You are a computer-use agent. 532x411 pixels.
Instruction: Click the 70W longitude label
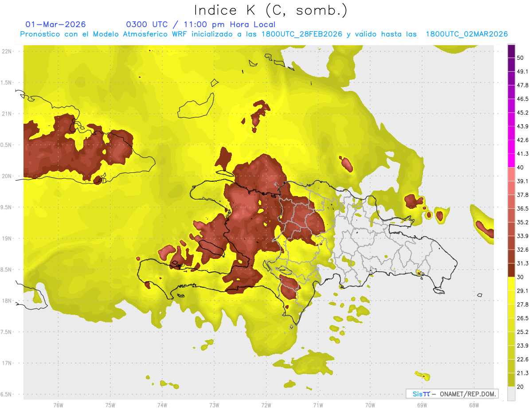pos(370,405)
